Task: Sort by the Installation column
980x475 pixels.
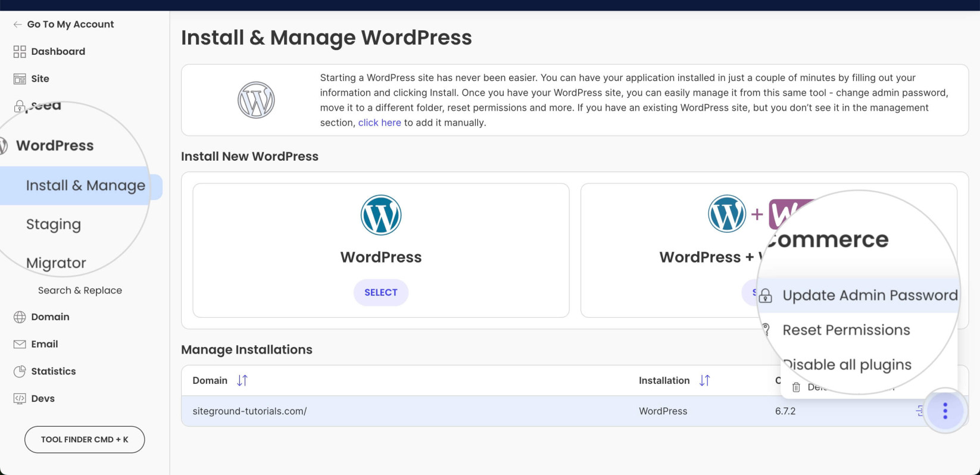Action: point(704,380)
